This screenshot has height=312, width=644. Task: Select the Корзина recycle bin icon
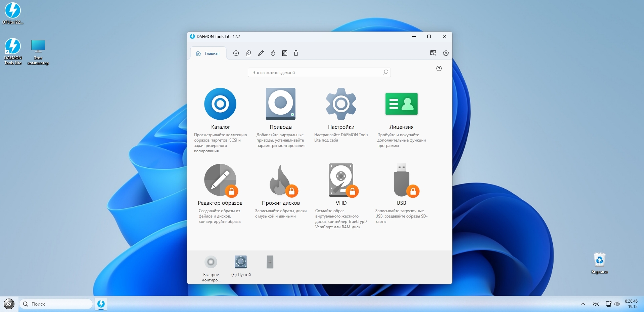(x=599, y=263)
